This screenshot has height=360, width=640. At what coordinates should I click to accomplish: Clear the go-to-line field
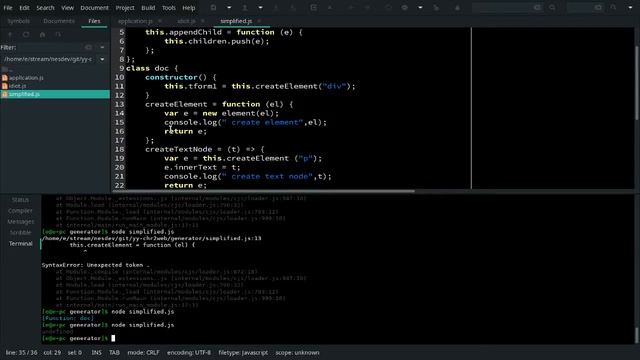tap(598, 7)
